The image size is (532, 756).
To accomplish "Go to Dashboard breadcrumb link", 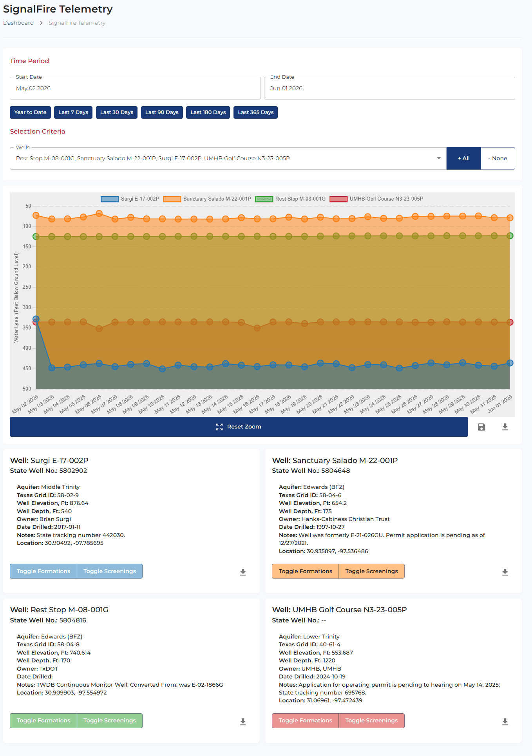I will (x=18, y=23).
